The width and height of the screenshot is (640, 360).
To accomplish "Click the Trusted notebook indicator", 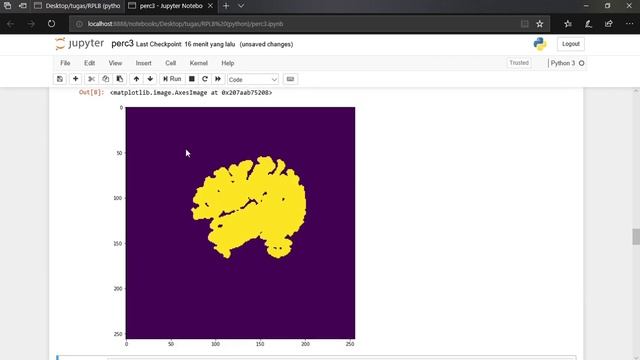I will click(x=519, y=63).
